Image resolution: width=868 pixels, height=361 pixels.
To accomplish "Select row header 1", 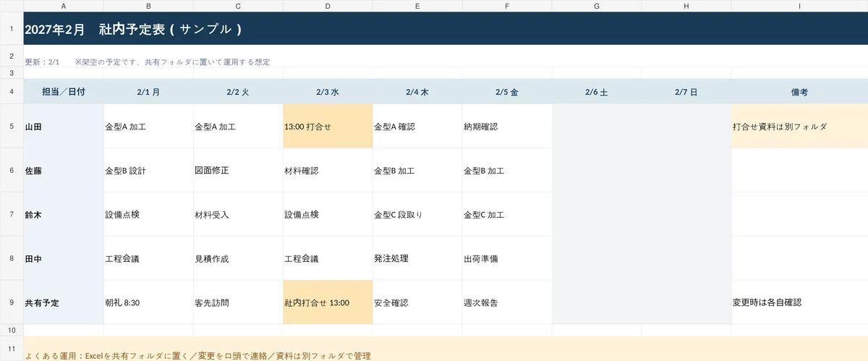I will [x=12, y=29].
